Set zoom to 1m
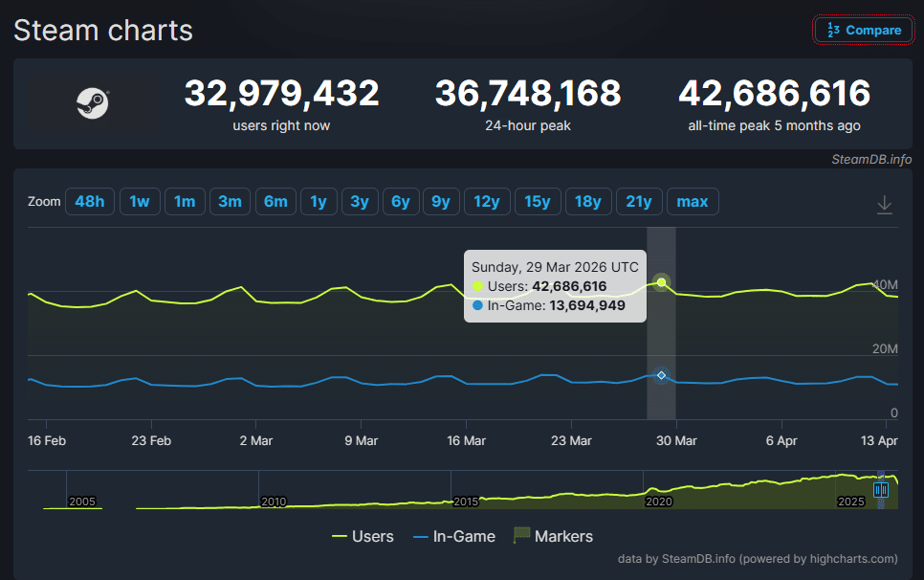This screenshot has width=924, height=580. (x=185, y=202)
